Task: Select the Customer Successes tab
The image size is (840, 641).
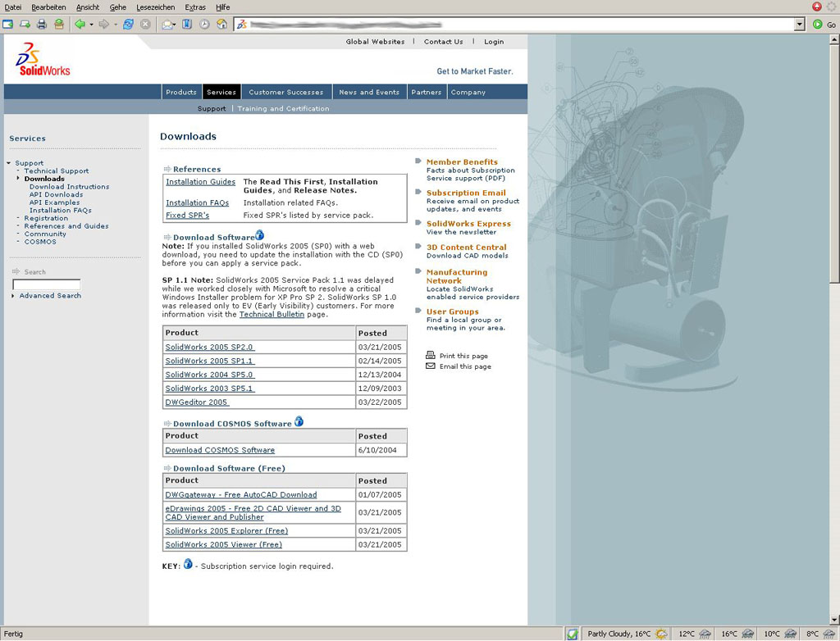Action: pyautogui.click(x=286, y=92)
